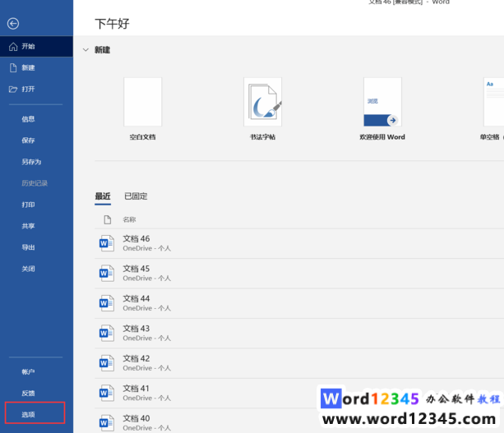Click the arrow icon on the 欢迎使用 Word template
This screenshot has width=504, height=433.
tap(392, 120)
